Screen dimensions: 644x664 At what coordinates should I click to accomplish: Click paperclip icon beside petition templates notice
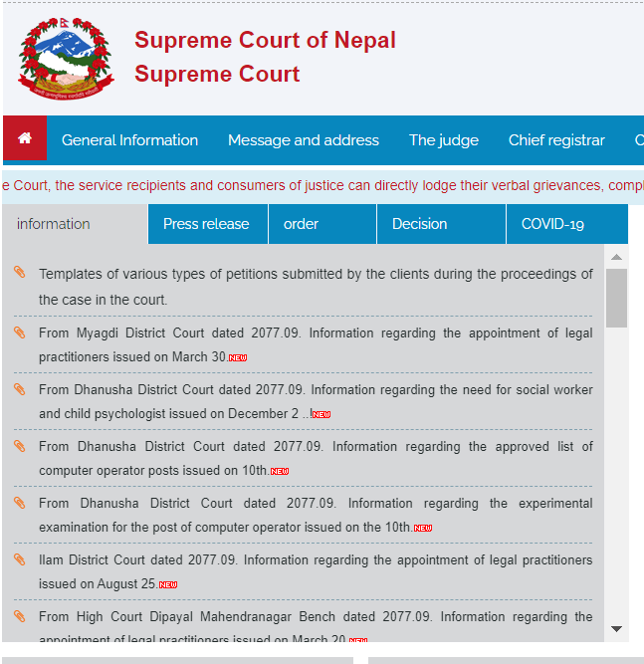(x=20, y=272)
